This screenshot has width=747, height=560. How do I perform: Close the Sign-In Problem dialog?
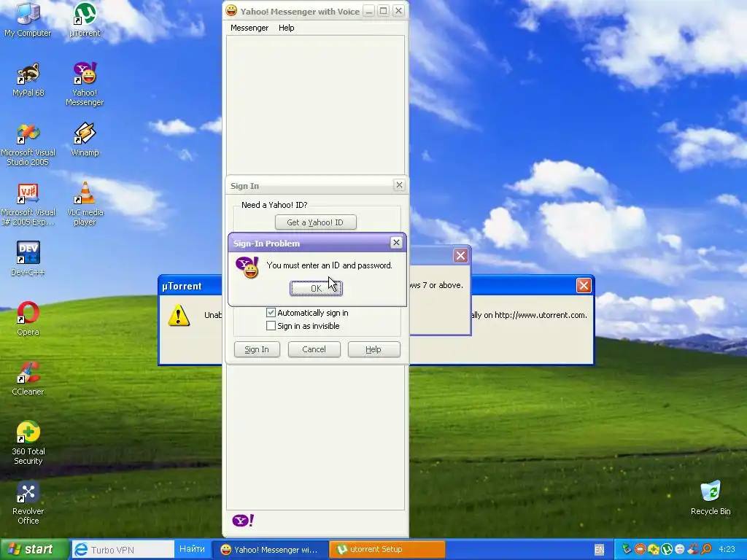(x=396, y=242)
